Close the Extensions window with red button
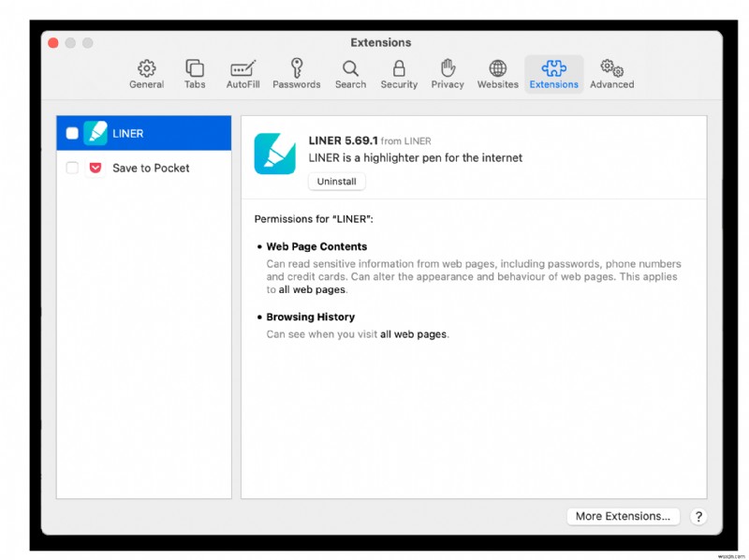 (53, 43)
